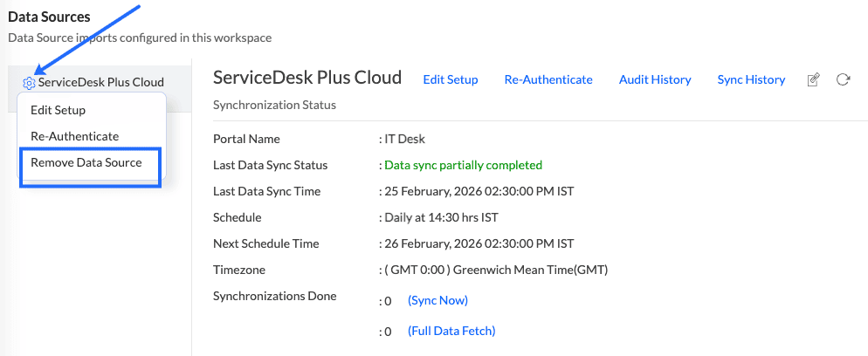868x356 pixels.
Task: Click the Synchronizations Done label
Action: 274,296
